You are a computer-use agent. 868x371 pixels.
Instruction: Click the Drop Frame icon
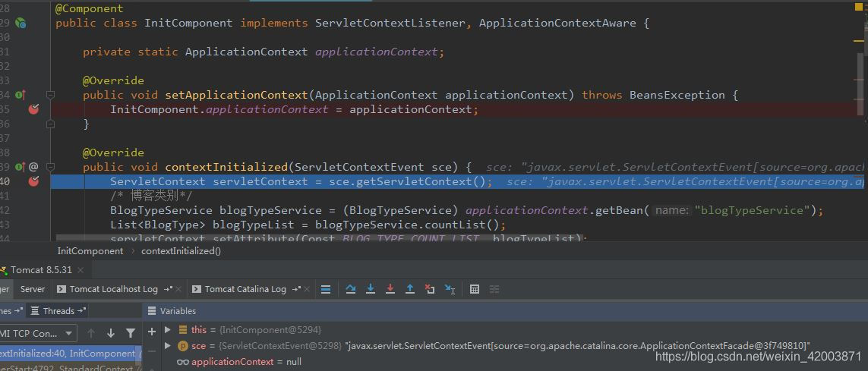(430, 288)
